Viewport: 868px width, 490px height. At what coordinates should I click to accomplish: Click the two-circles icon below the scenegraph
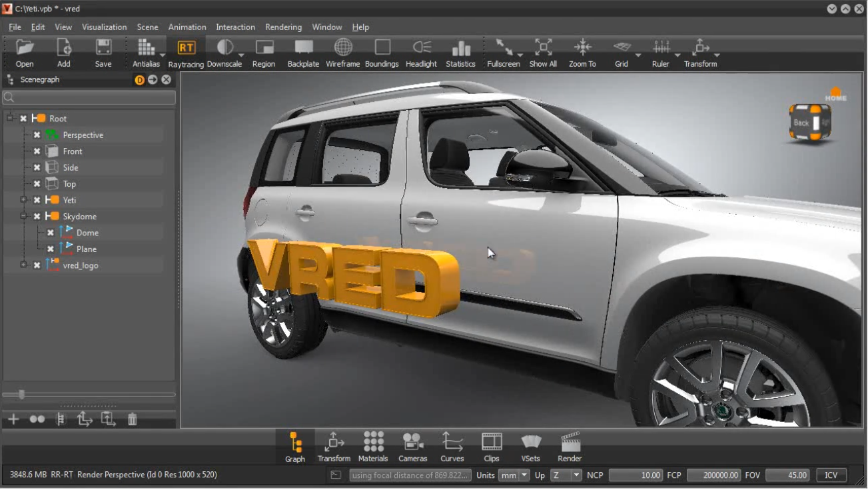[x=37, y=419]
